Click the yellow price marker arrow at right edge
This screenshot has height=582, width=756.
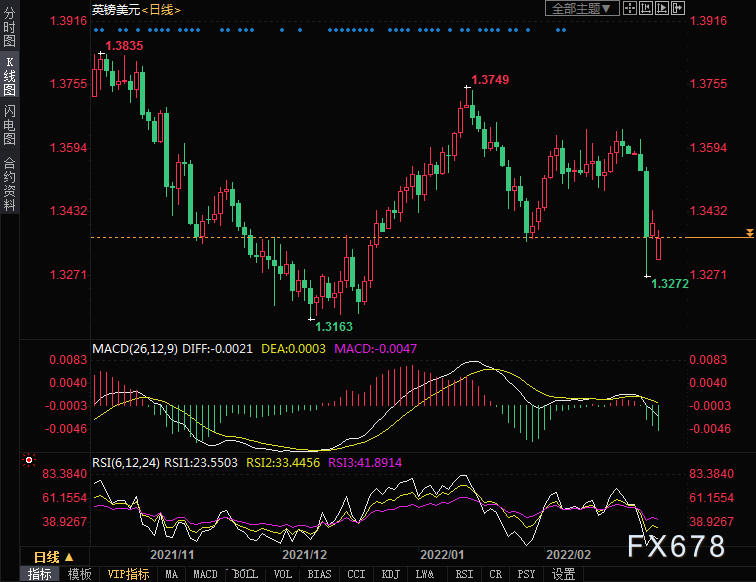tap(749, 233)
